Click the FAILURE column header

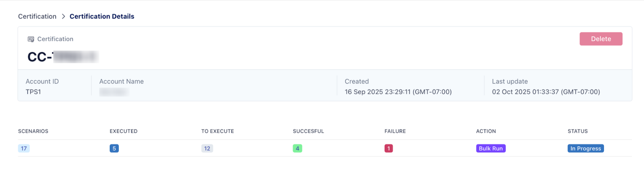click(x=395, y=131)
